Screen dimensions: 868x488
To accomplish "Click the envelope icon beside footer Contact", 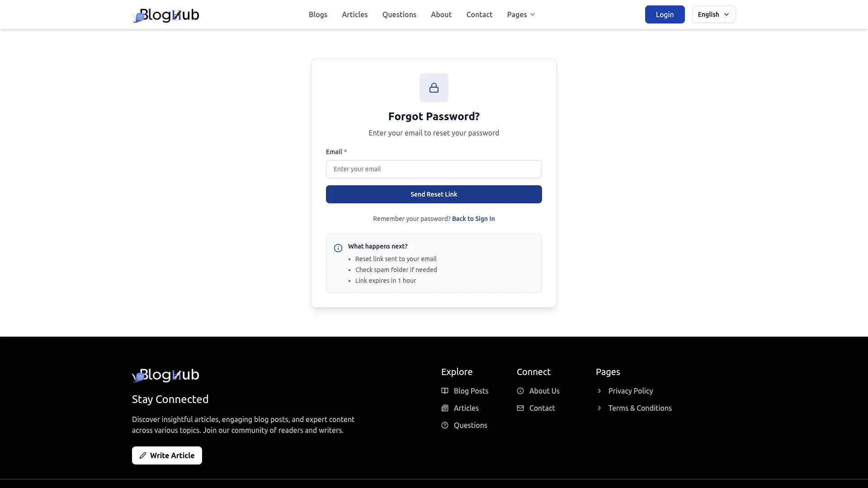I will click(520, 408).
